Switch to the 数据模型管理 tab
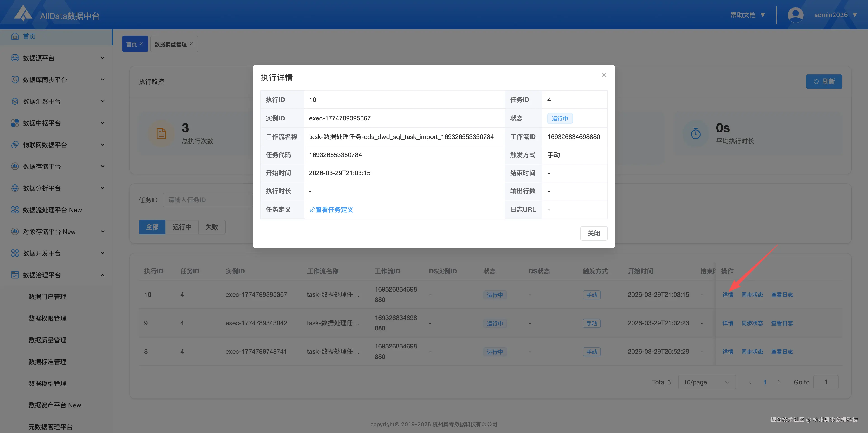Viewport: 868px width, 433px height. pyautogui.click(x=170, y=44)
